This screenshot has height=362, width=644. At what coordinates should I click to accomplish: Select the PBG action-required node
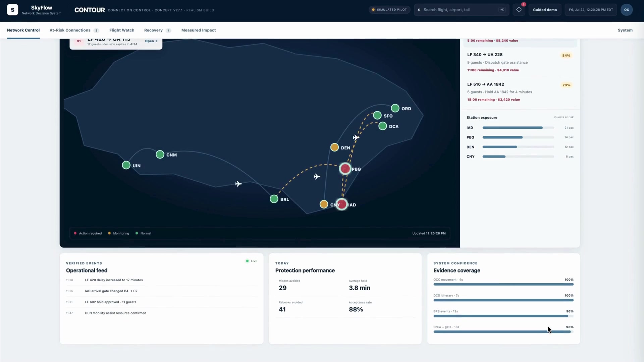345,169
